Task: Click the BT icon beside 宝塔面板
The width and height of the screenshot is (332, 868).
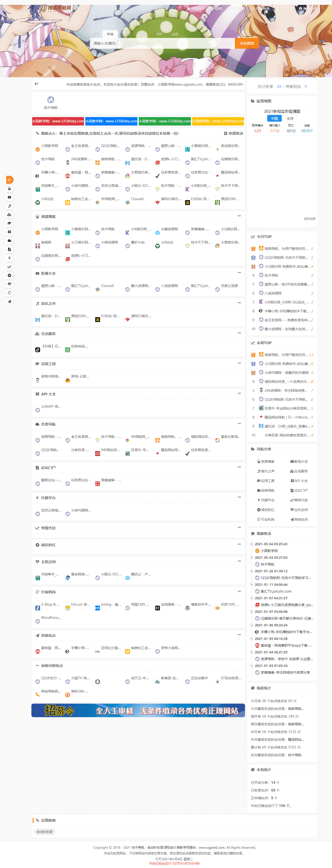Action: pyautogui.click(x=157, y=608)
